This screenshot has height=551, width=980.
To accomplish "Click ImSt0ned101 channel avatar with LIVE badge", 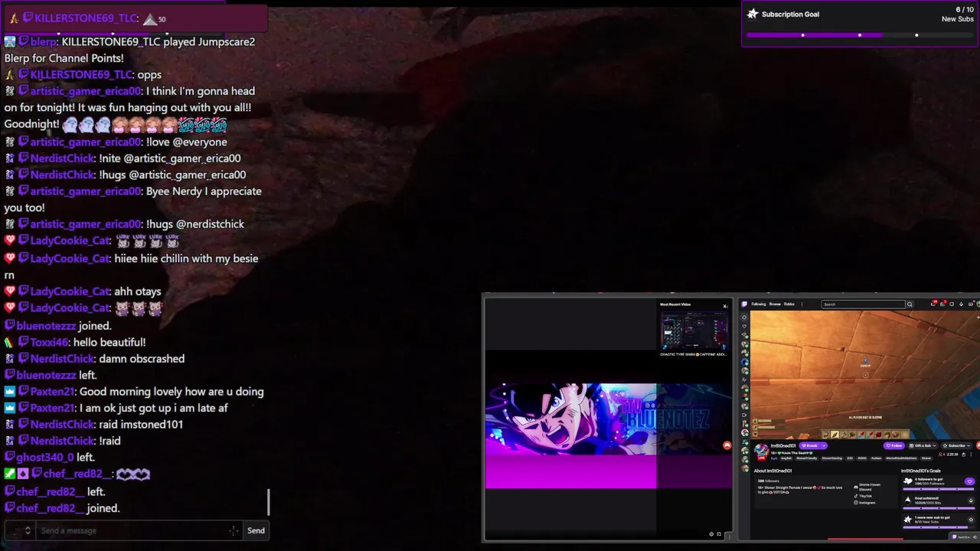I will pos(762,452).
